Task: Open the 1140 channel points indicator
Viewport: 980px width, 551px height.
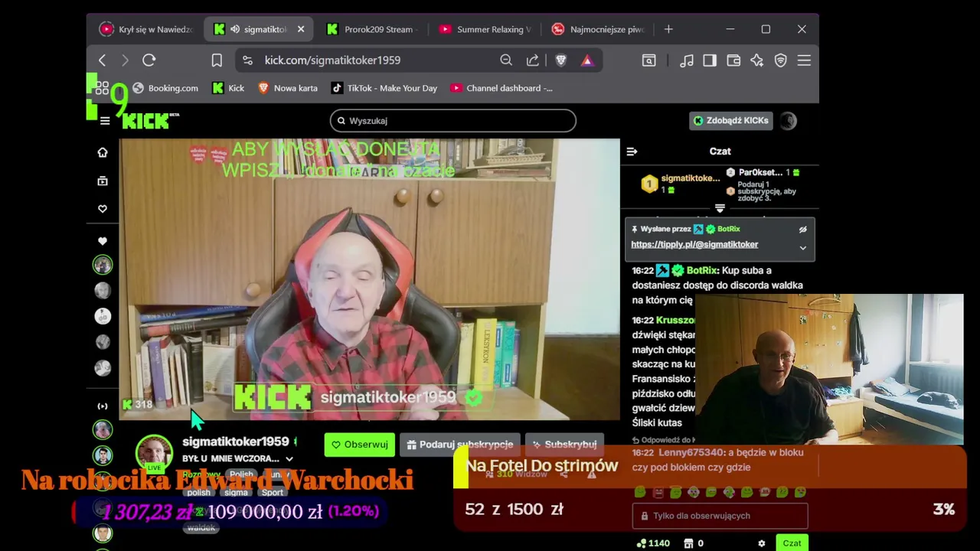Action: 653,543
